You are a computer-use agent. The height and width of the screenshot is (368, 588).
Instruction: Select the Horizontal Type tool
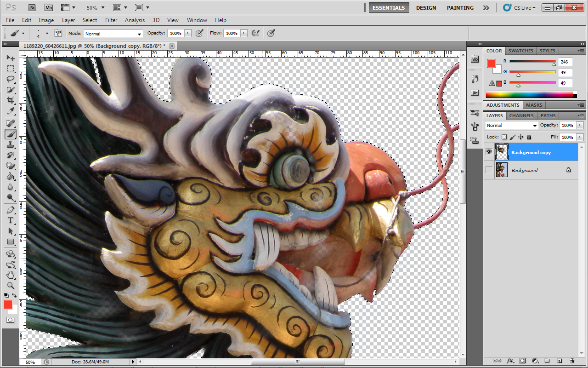(11, 220)
